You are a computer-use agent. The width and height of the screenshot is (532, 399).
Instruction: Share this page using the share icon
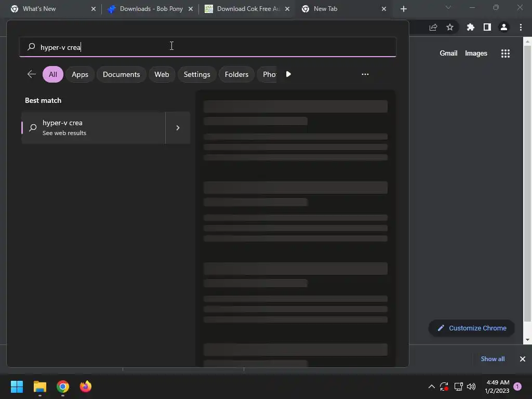click(x=433, y=27)
